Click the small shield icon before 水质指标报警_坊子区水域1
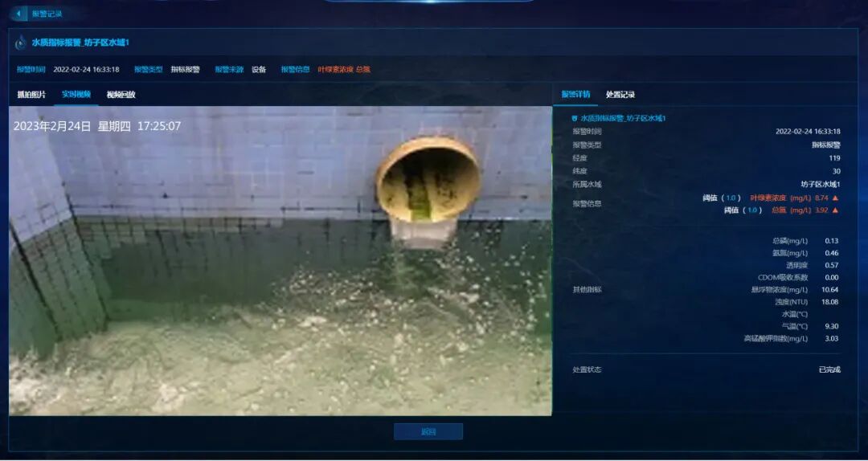Image resolution: width=868 pixels, height=461 pixels. pyautogui.click(x=575, y=118)
